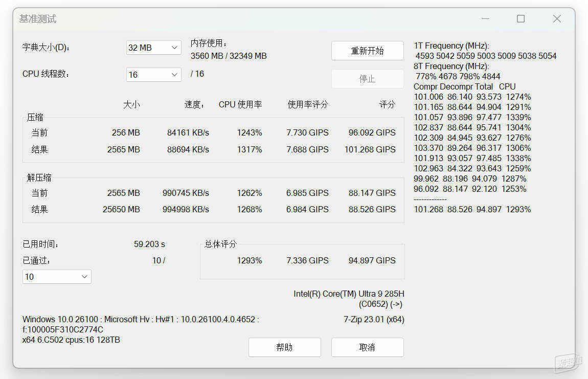Click the log row starting with 103.370
588x379 pixels.
point(472,148)
